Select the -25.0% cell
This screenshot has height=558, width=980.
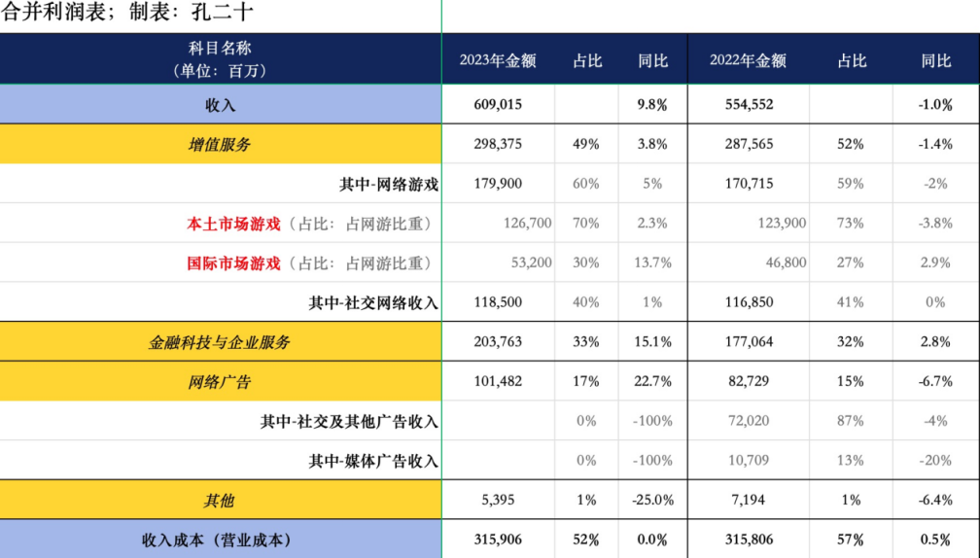click(x=652, y=500)
